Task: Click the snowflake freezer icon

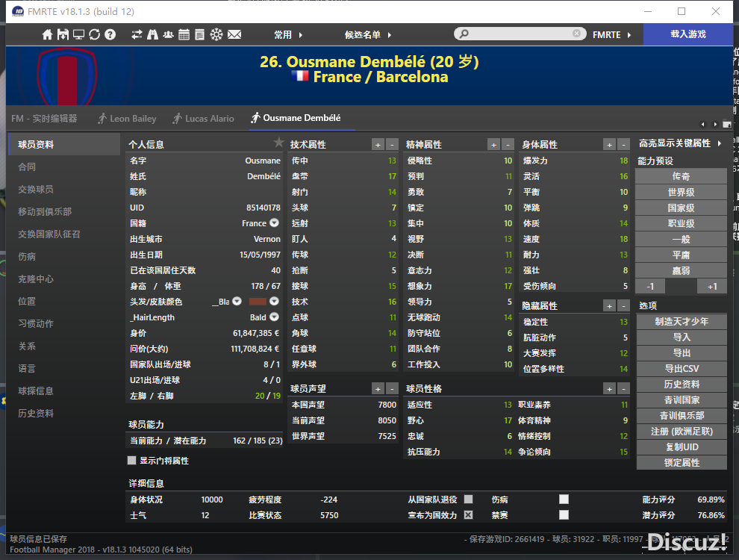Action: (216, 34)
